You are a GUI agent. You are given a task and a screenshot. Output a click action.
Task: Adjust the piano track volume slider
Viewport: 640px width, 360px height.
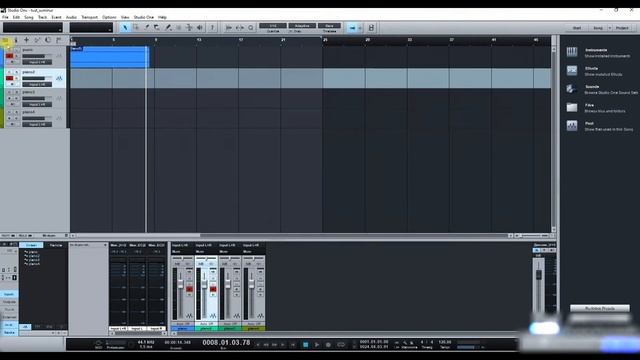point(37,56)
